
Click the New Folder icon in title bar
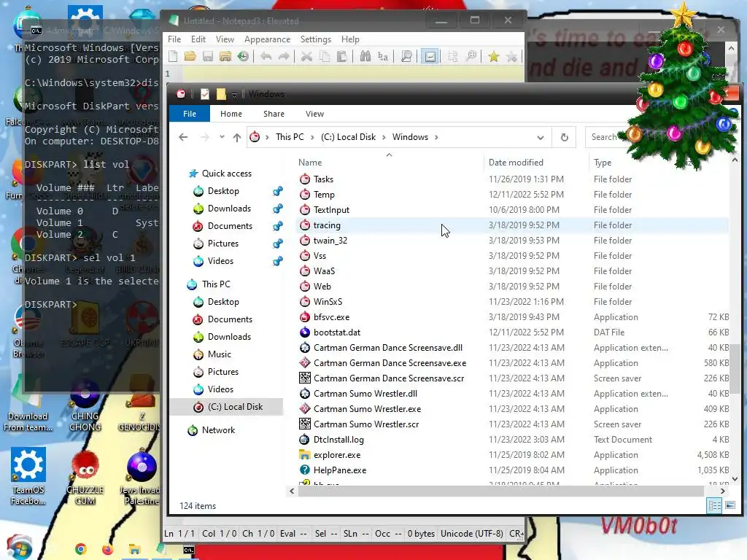(x=220, y=94)
